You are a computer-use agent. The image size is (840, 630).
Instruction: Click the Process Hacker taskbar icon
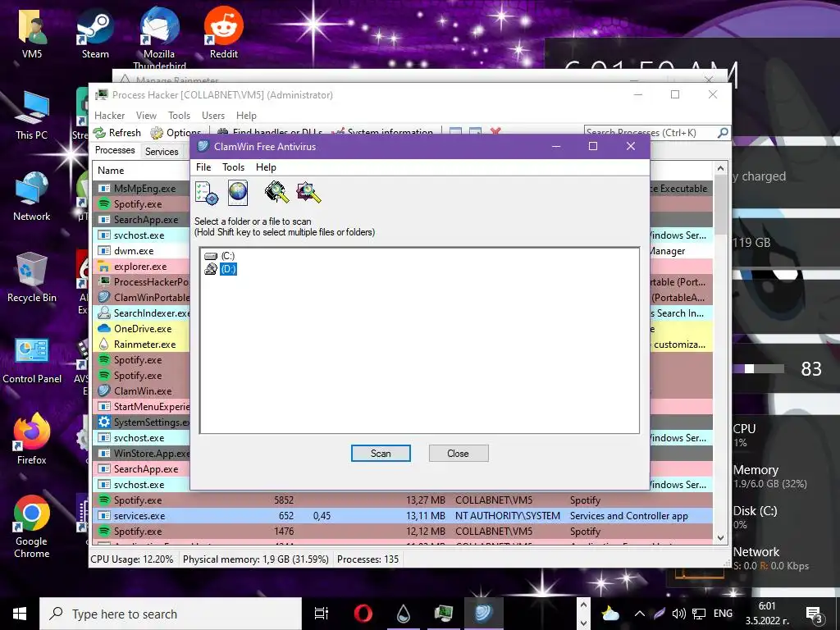(444, 614)
